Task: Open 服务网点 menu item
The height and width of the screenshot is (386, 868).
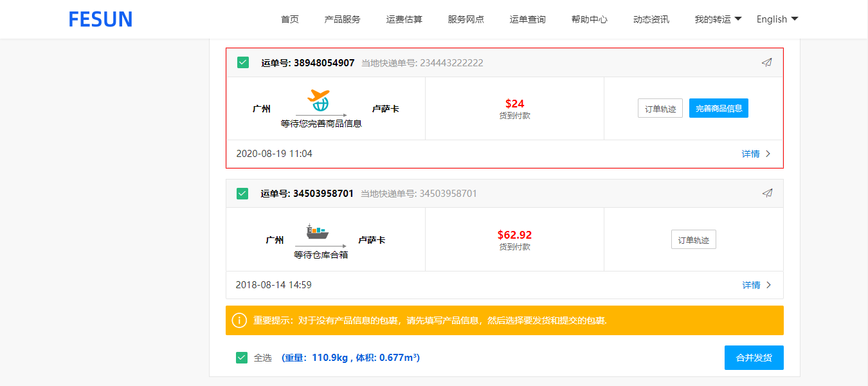Action: click(x=466, y=19)
